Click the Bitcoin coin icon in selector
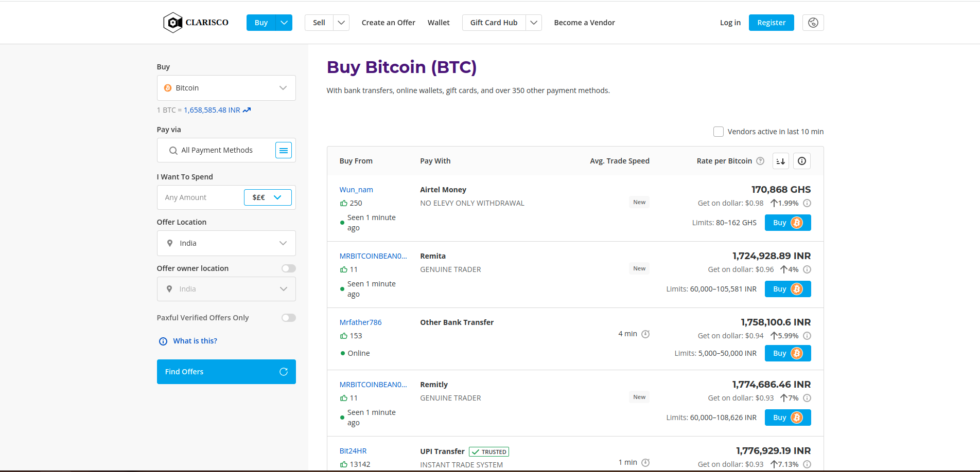 tap(168, 88)
